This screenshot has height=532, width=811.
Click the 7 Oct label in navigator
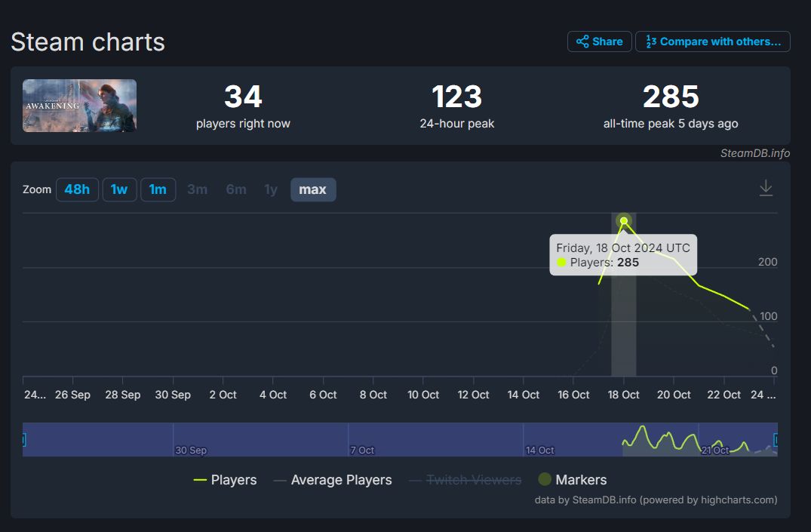(x=362, y=451)
